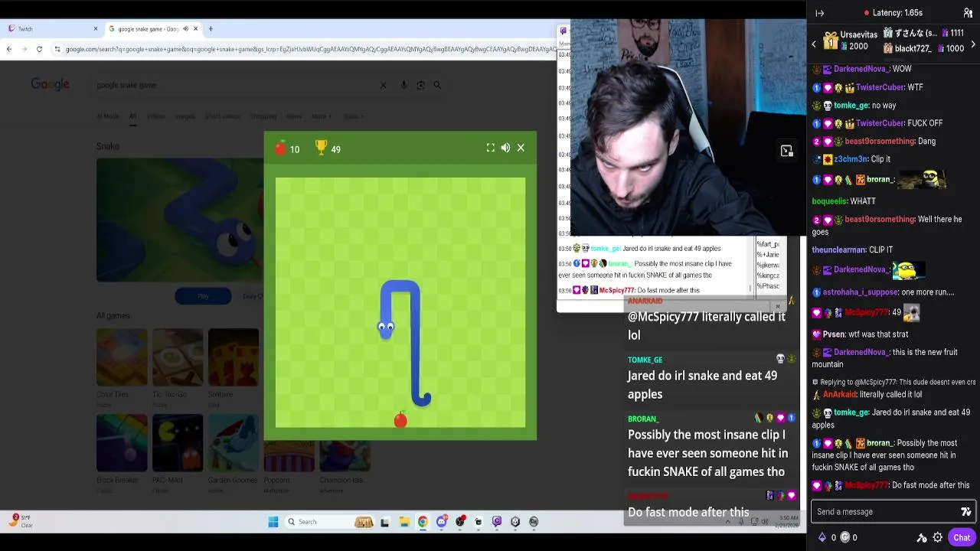980x551 pixels.
Task: Search by image with Google Lens
Action: coord(420,85)
